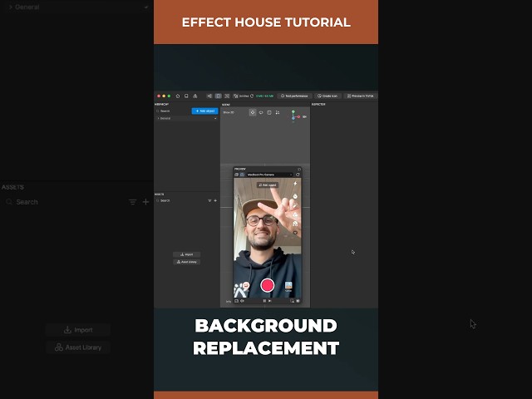Click the XYZ axis gizmo in Scene

pyautogui.click(x=296, y=116)
